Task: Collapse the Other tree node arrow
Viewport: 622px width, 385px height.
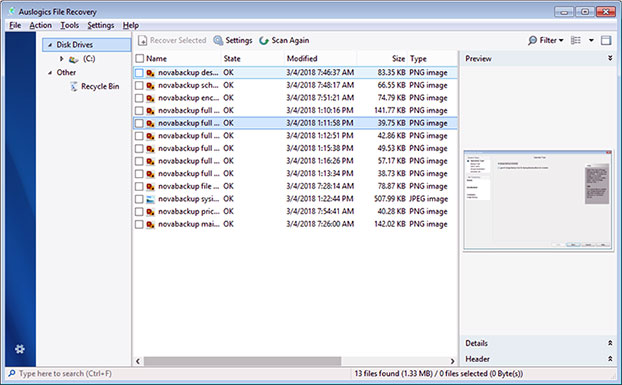Action: coord(50,73)
